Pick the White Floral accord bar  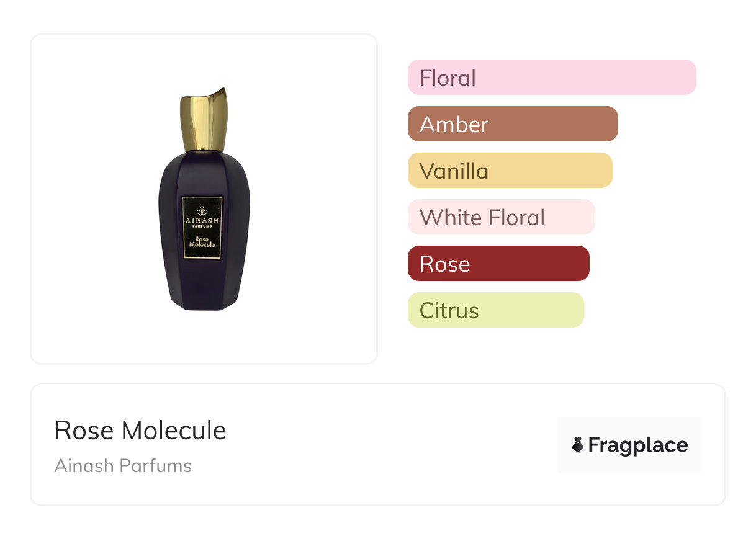(501, 217)
